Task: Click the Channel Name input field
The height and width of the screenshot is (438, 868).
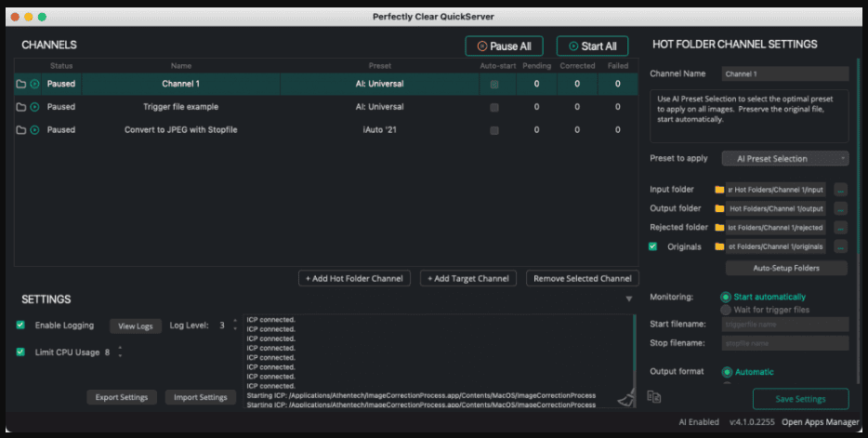Action: [785, 73]
